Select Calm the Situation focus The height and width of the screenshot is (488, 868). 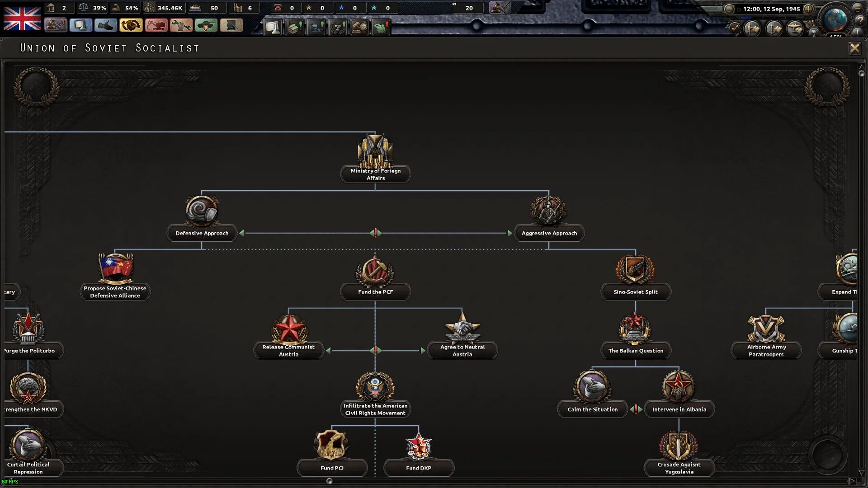tap(592, 394)
